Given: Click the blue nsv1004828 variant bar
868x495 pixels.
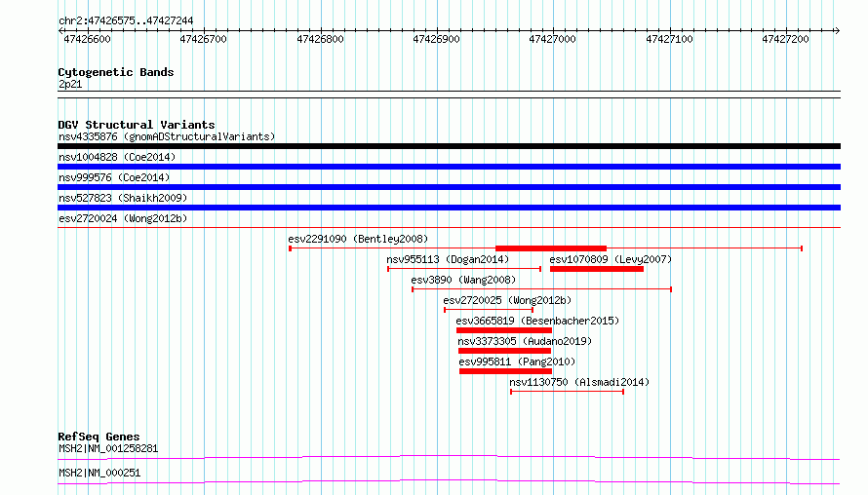Looking at the screenshot, I should 449,167.
